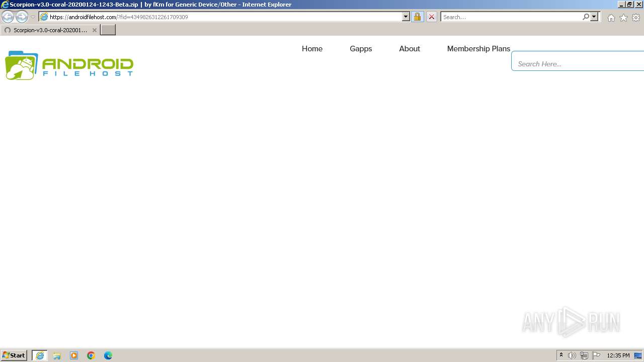This screenshot has height=362, width=644.
Task: Minimize the Internet Explorer window
Action: pyautogui.click(x=621, y=5)
